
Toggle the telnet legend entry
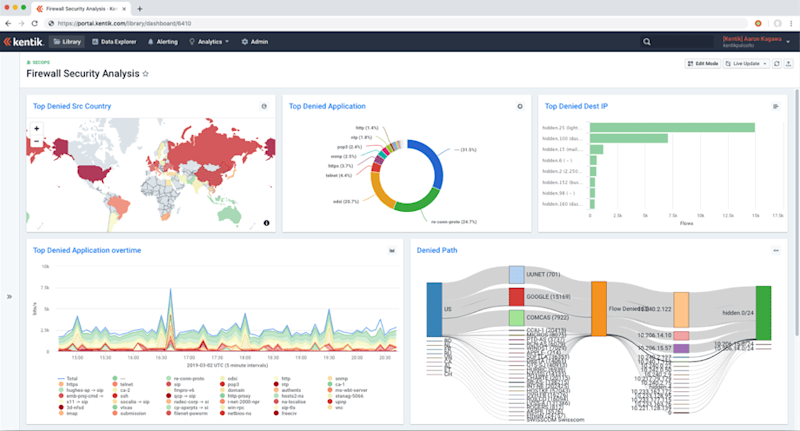click(123, 384)
